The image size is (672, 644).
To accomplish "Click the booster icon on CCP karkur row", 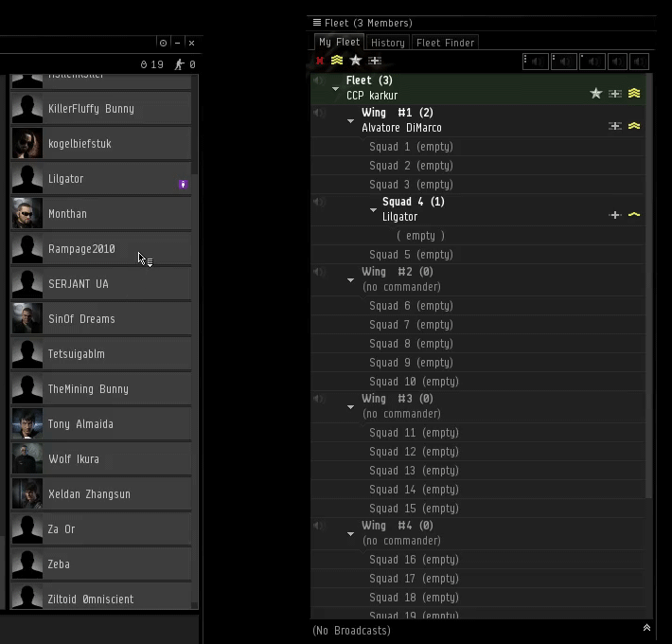I will click(x=615, y=94).
